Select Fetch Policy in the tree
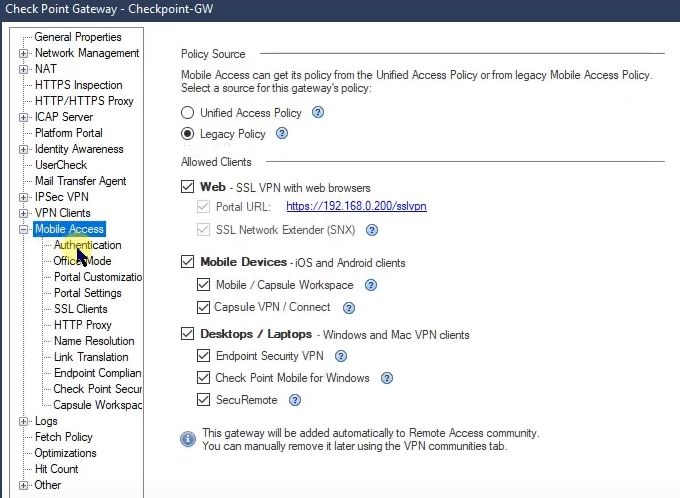This screenshot has width=680, height=498. 64,437
